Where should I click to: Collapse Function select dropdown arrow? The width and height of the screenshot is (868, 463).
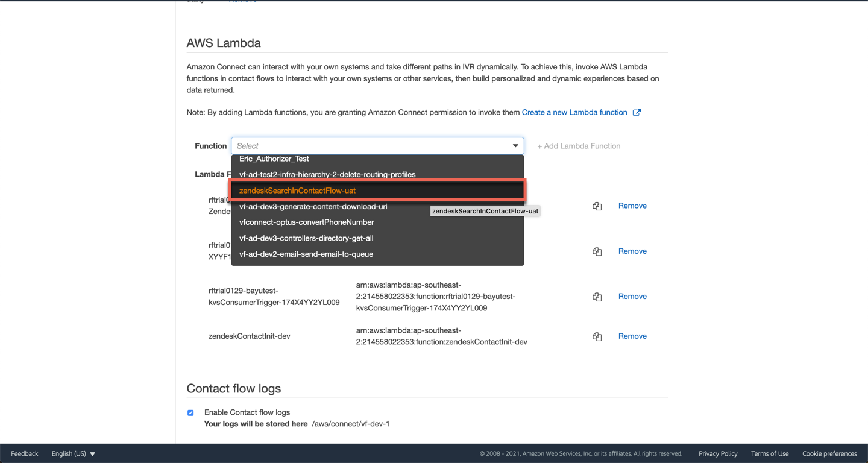click(x=515, y=146)
